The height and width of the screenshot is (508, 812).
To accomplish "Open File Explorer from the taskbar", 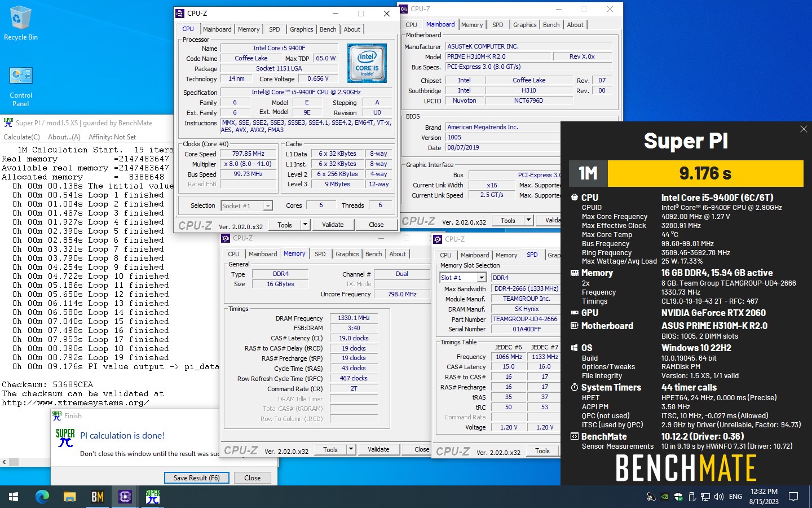I will pos(70,497).
